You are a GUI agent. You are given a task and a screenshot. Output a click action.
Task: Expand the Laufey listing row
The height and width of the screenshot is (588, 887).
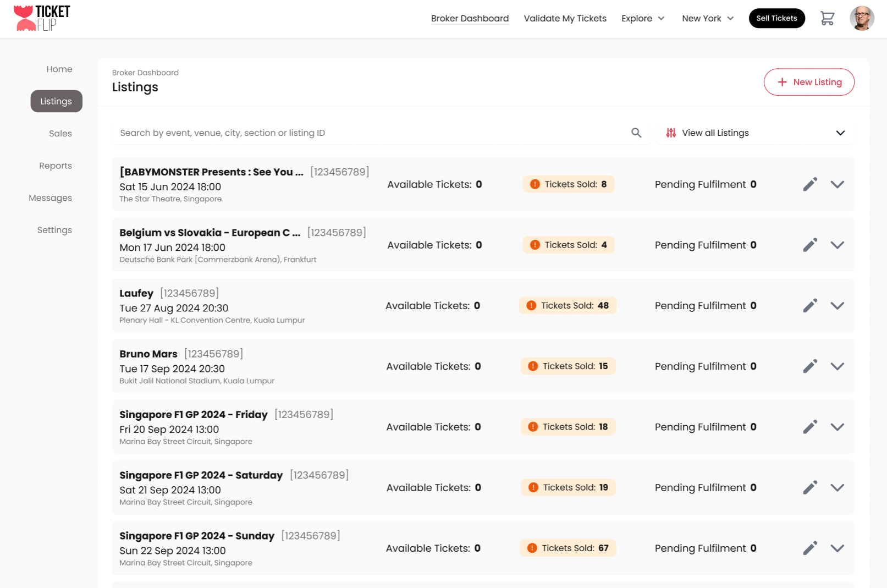(x=838, y=305)
